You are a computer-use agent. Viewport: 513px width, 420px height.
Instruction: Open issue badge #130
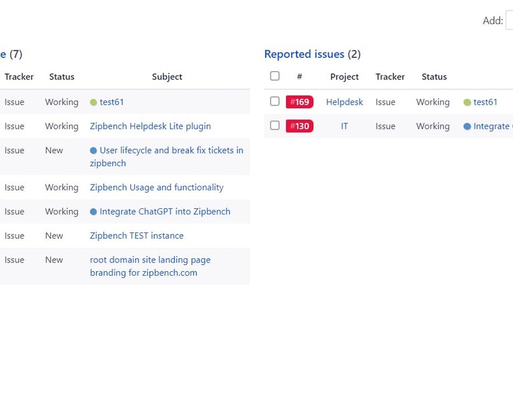coord(299,126)
